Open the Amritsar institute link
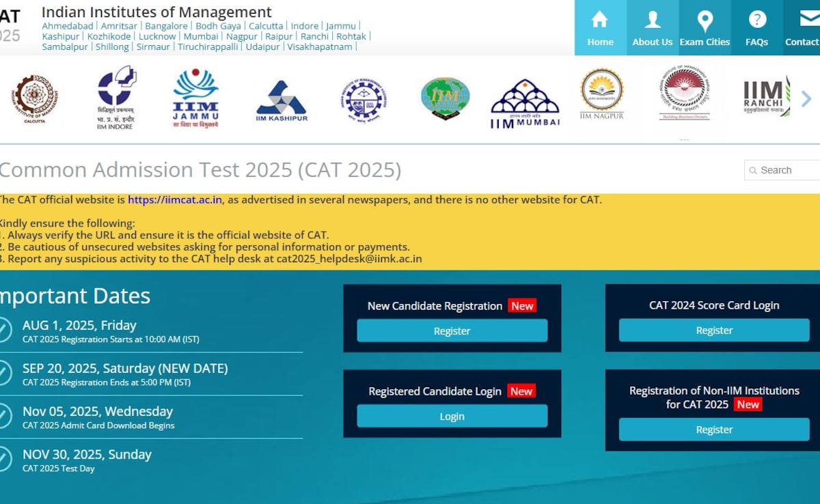The height and width of the screenshot is (504, 820). (120, 26)
